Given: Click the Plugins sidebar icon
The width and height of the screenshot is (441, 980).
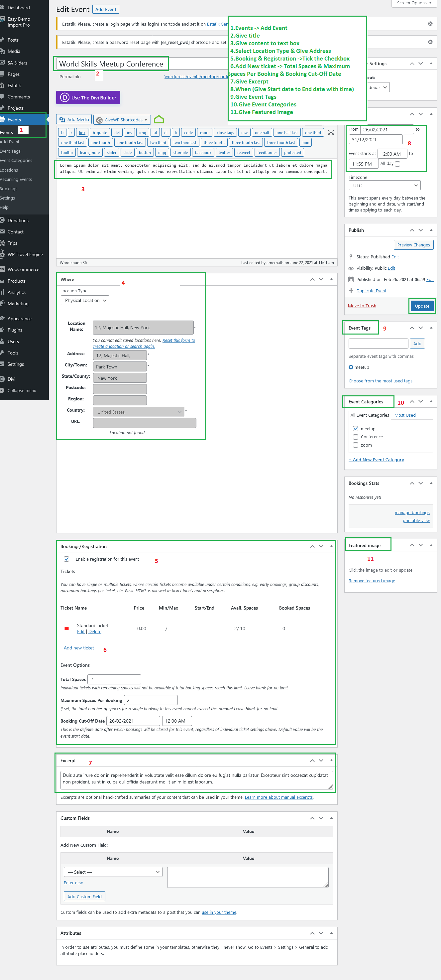Looking at the screenshot, I should (x=2, y=330).
